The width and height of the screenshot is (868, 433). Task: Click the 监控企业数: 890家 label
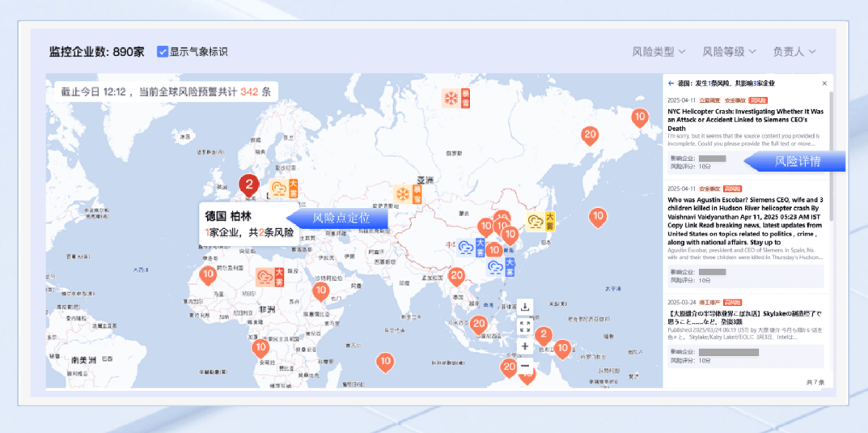pos(97,52)
